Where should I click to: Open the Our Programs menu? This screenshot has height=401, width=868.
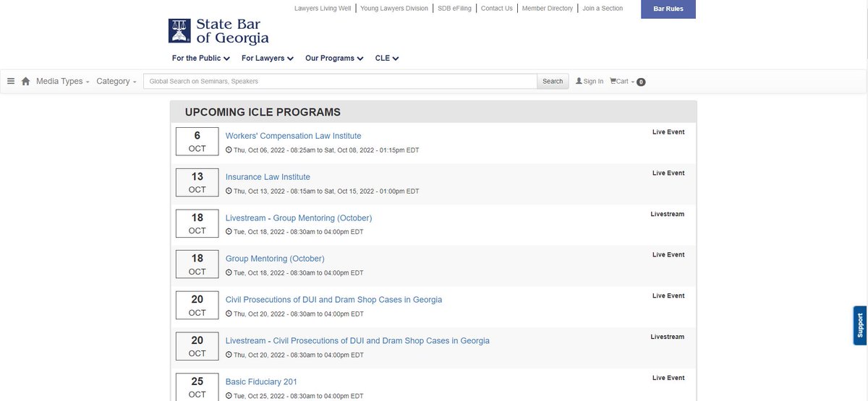pos(334,58)
